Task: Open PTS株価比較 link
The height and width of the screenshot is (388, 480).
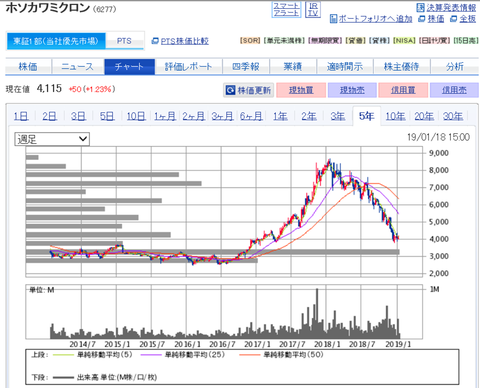Action: pyautogui.click(x=180, y=41)
